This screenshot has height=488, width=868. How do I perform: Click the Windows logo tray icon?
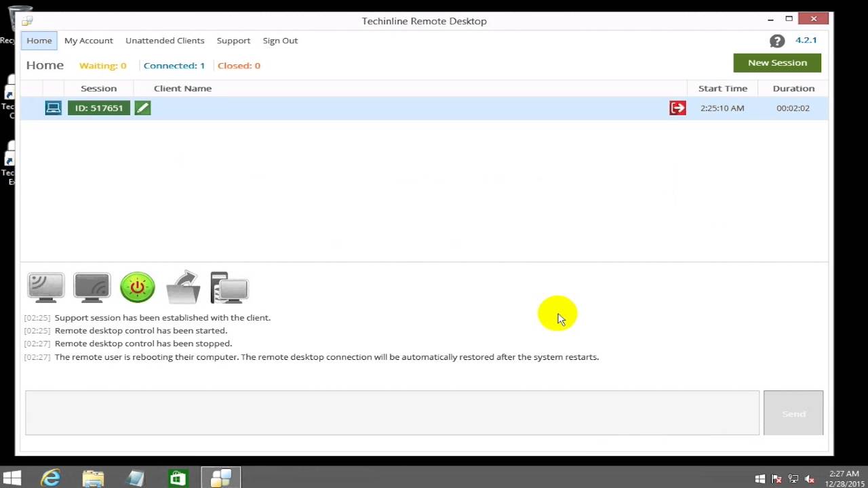(x=760, y=479)
